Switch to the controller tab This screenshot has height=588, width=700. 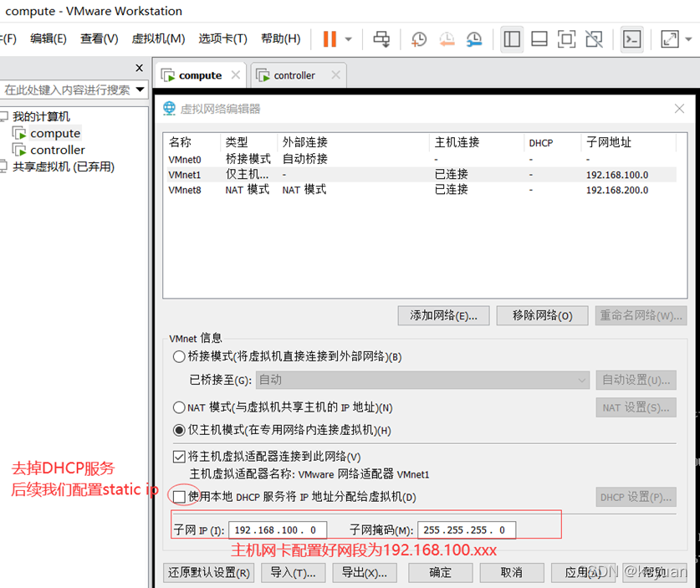click(x=294, y=75)
